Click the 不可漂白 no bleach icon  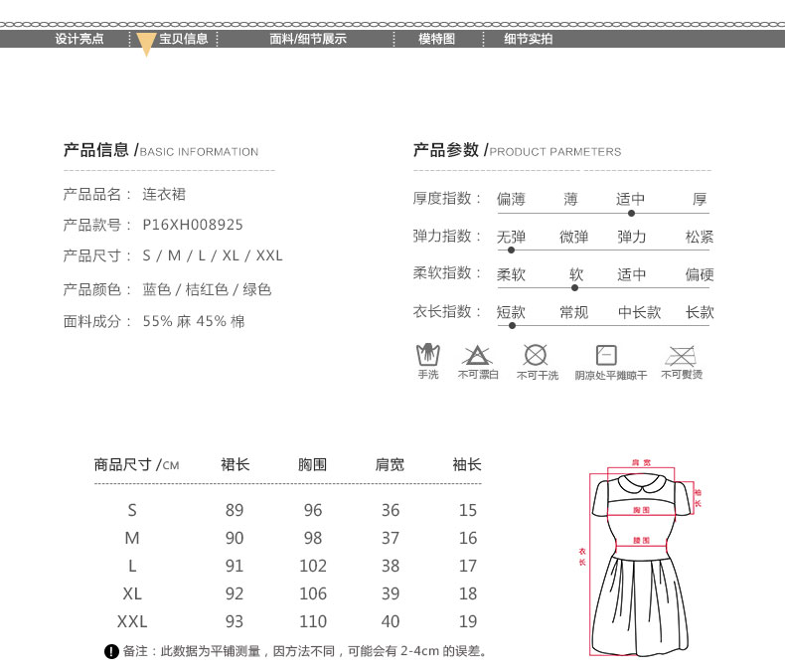click(477, 355)
